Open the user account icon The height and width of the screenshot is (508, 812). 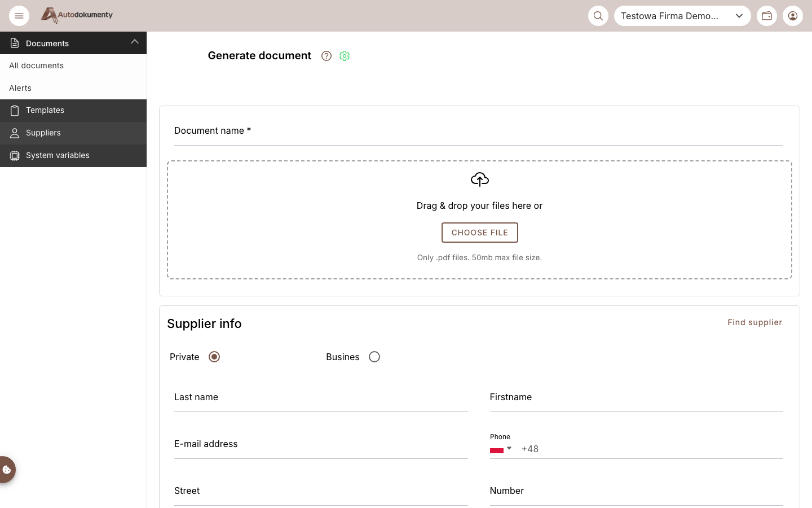click(x=793, y=16)
